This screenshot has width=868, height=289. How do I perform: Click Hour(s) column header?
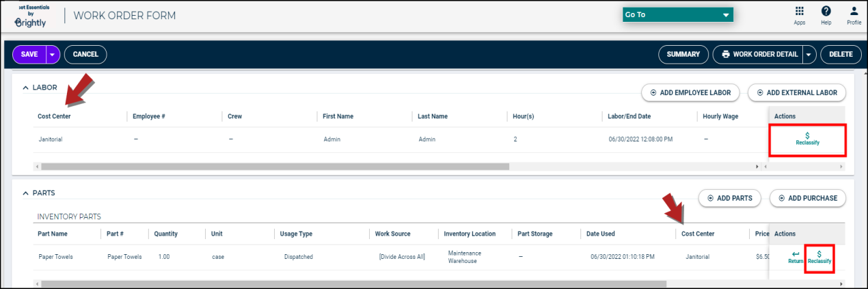pos(524,116)
